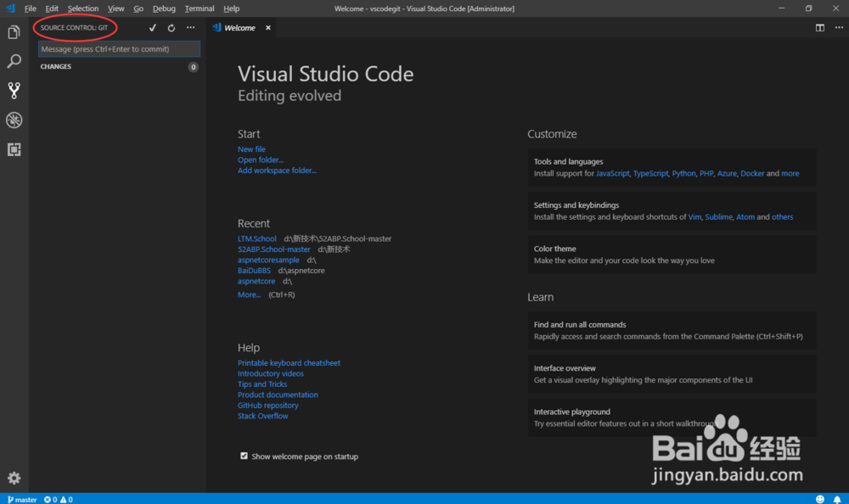Image resolution: width=849 pixels, height=504 pixels.
Task: Click the PHP language link
Action: click(x=706, y=173)
